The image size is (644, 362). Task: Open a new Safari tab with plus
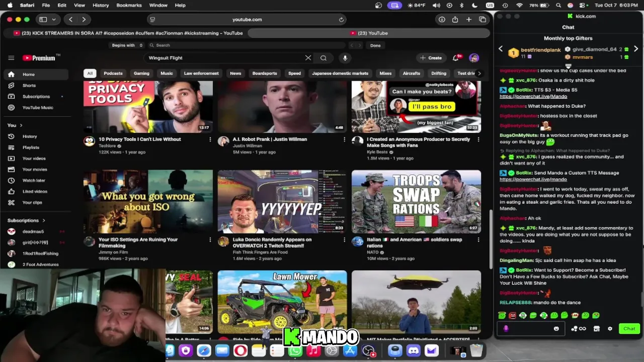468,20
